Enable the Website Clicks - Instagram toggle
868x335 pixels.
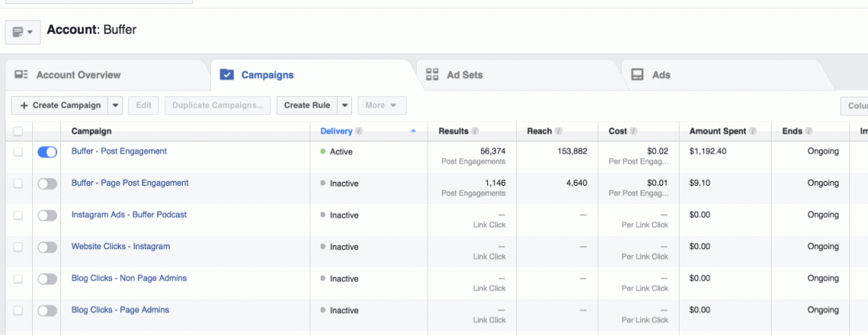[x=47, y=247]
